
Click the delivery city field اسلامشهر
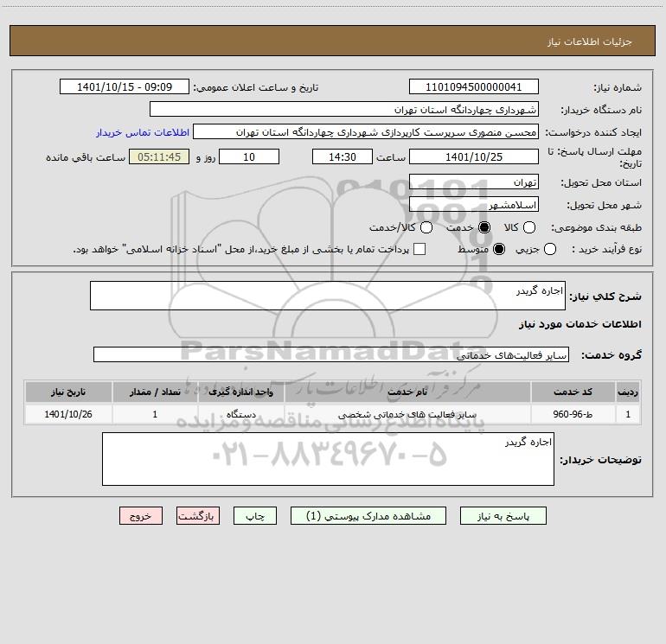474,204
